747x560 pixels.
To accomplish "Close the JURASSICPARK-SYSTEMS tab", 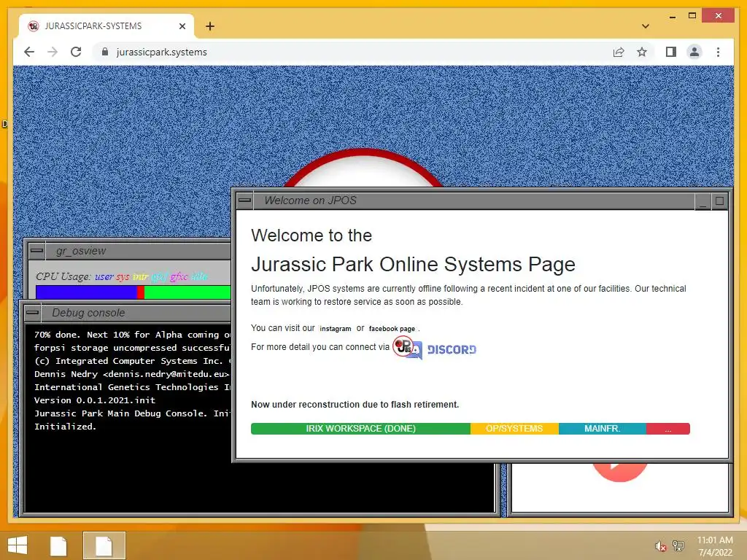I will click(182, 26).
